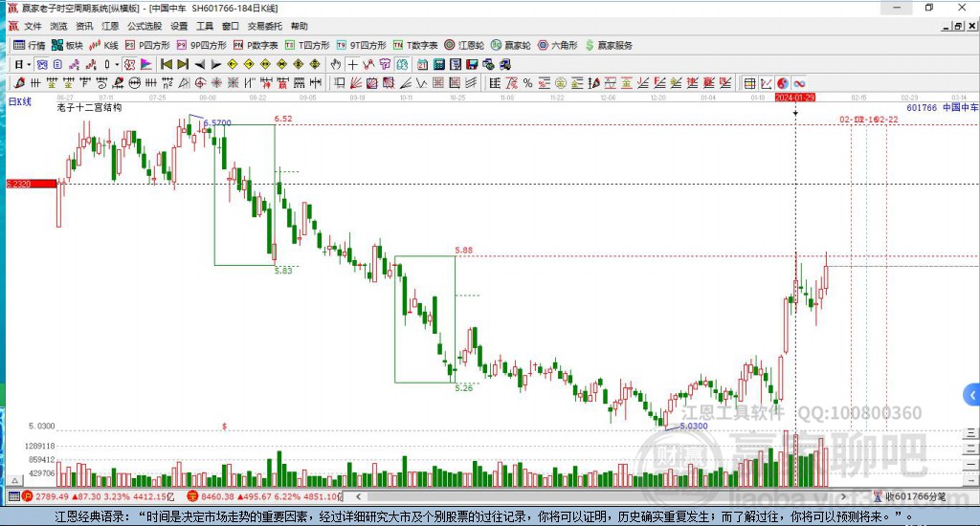This screenshot has height=526, width=980.
Task: Select the V-shaped zigzag line tool
Action: [x=422, y=83]
